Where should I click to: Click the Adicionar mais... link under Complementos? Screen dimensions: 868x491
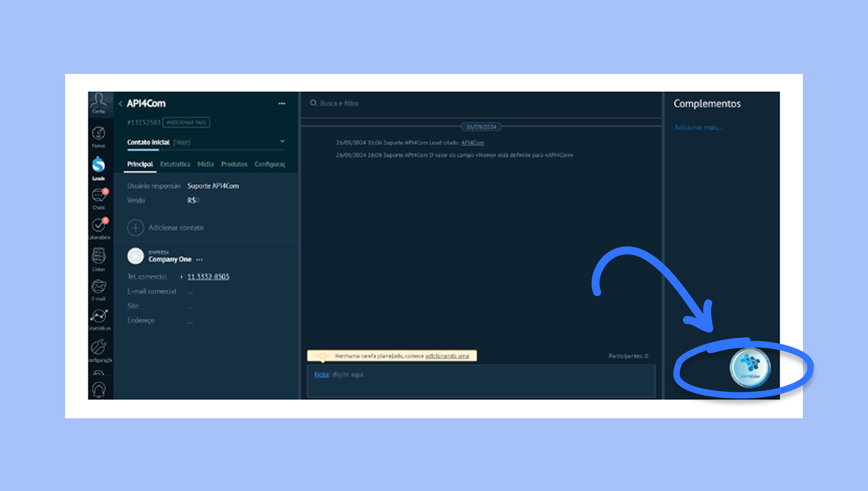point(699,128)
